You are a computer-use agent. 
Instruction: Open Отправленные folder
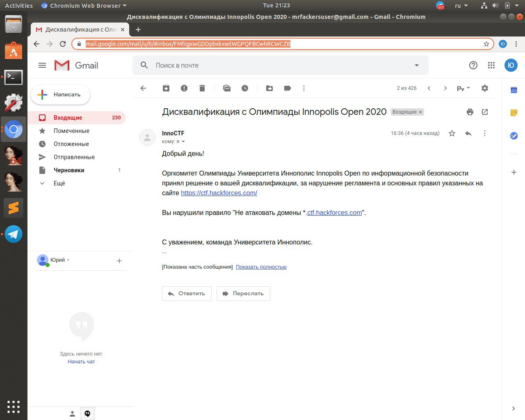pos(77,157)
